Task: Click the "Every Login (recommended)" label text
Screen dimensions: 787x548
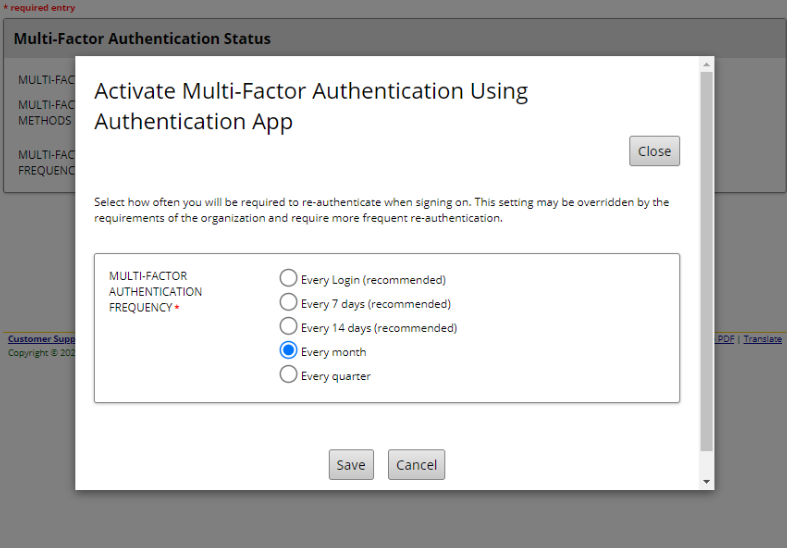Action: point(373,280)
